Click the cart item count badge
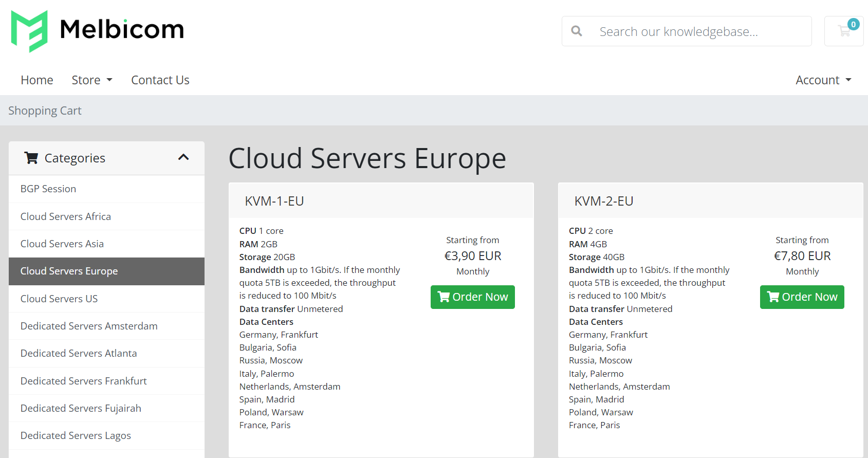The width and height of the screenshot is (868, 458). pos(853,24)
